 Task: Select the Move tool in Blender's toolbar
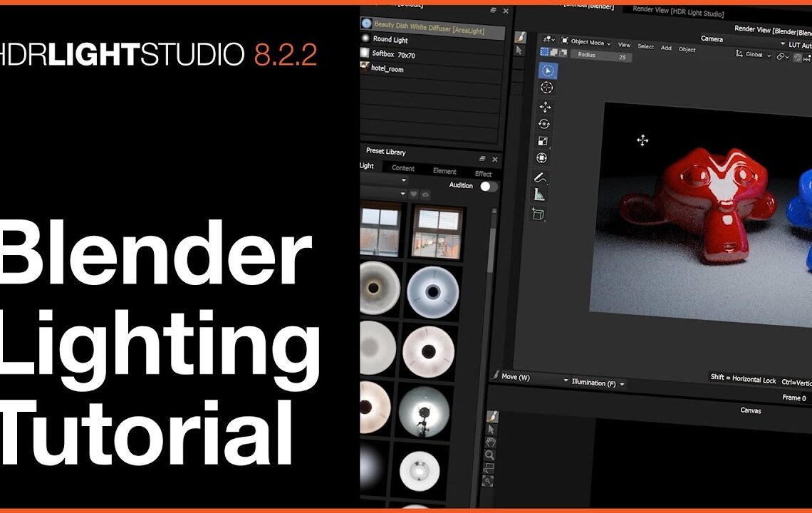pyautogui.click(x=546, y=108)
